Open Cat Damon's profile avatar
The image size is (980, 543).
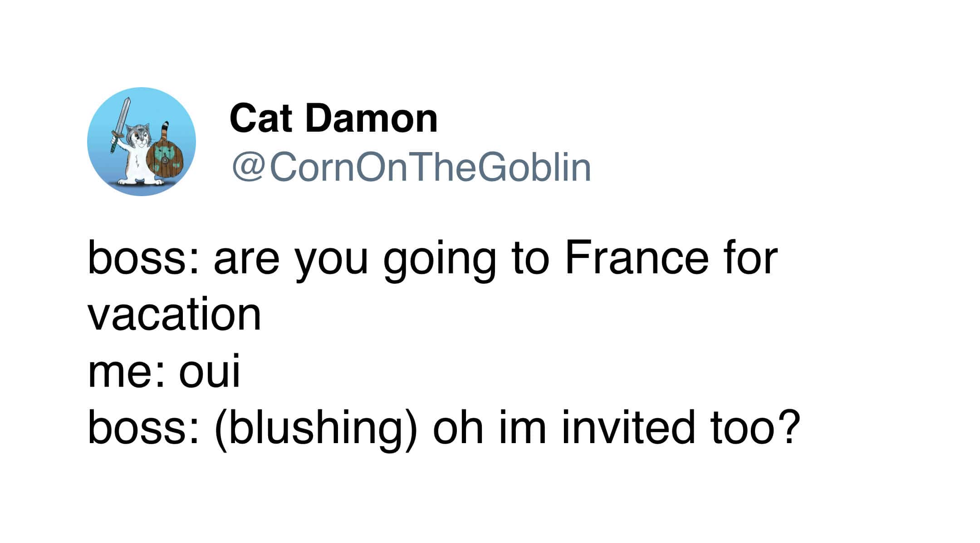pos(142,142)
